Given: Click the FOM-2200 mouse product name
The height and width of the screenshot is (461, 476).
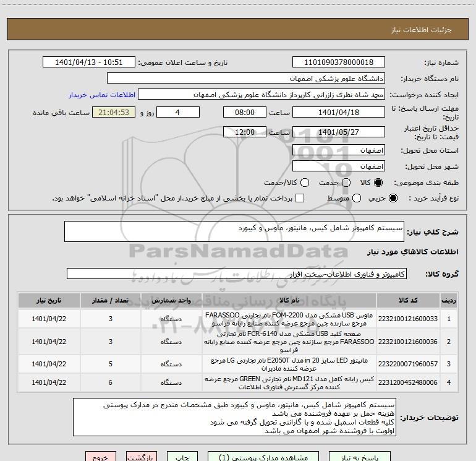Looking at the screenshot, I should point(289,319).
